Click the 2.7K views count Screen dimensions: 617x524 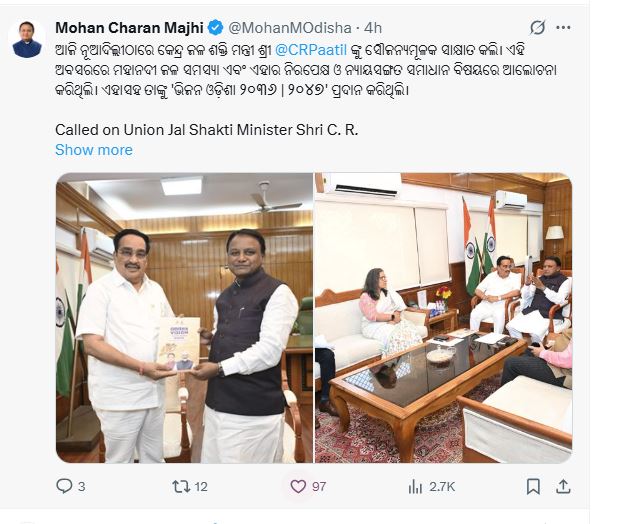point(442,487)
